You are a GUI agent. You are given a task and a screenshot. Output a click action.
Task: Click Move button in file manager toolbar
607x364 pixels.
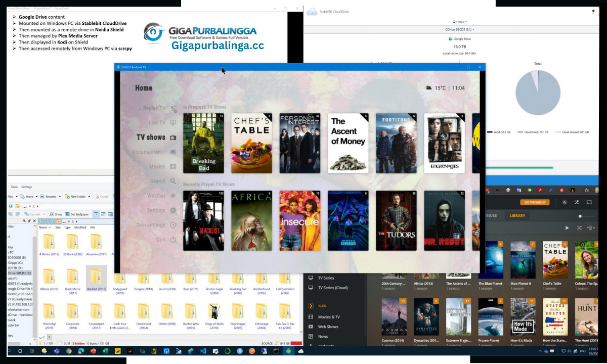tap(27, 197)
